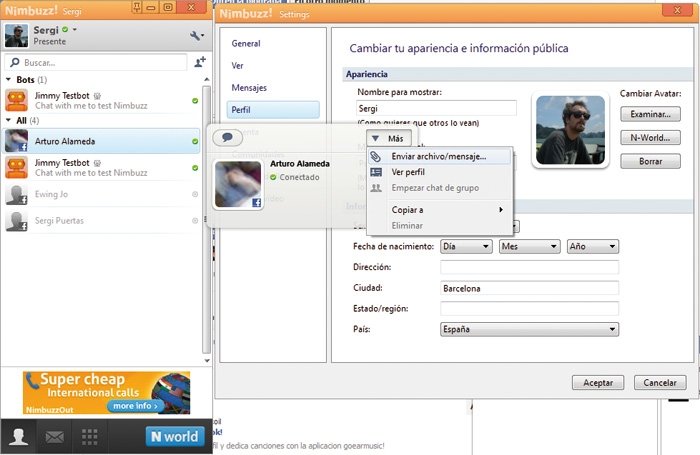
Task: Expand the Copiar a submenu
Action: click(x=439, y=209)
